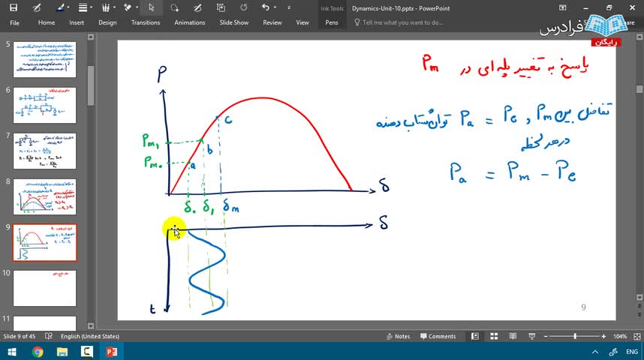Viewport: 644px width, 360px height.
Task: Open File Explorer from taskbar
Action: coord(62,352)
